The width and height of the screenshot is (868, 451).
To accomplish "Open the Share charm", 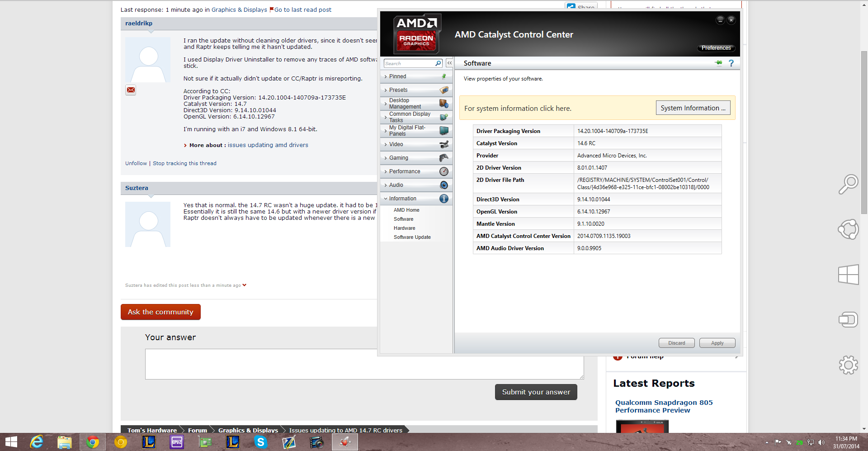I will (848, 229).
